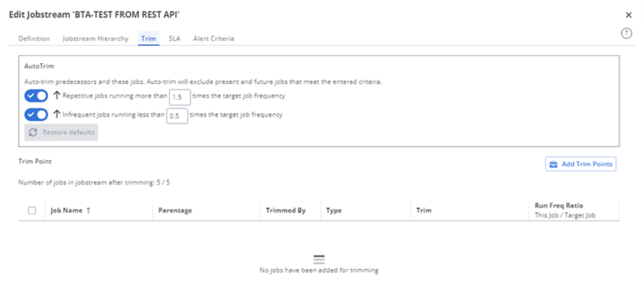Open the Definition tab

(x=33, y=38)
